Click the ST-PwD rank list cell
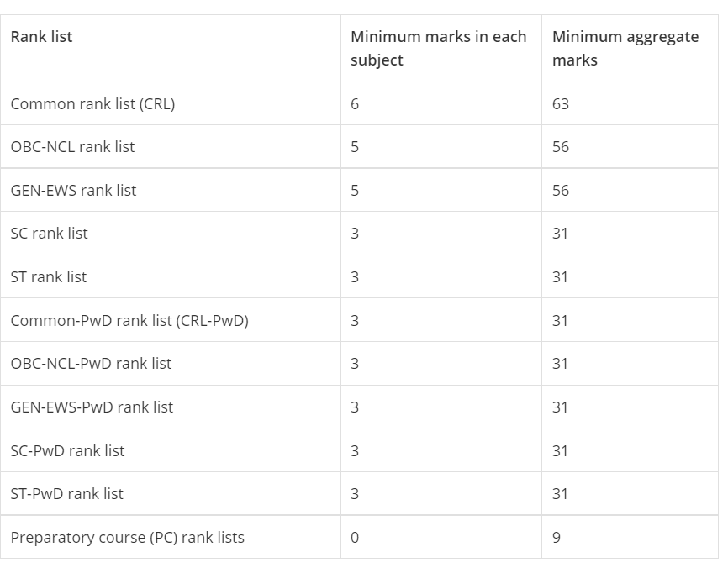 click(x=66, y=494)
